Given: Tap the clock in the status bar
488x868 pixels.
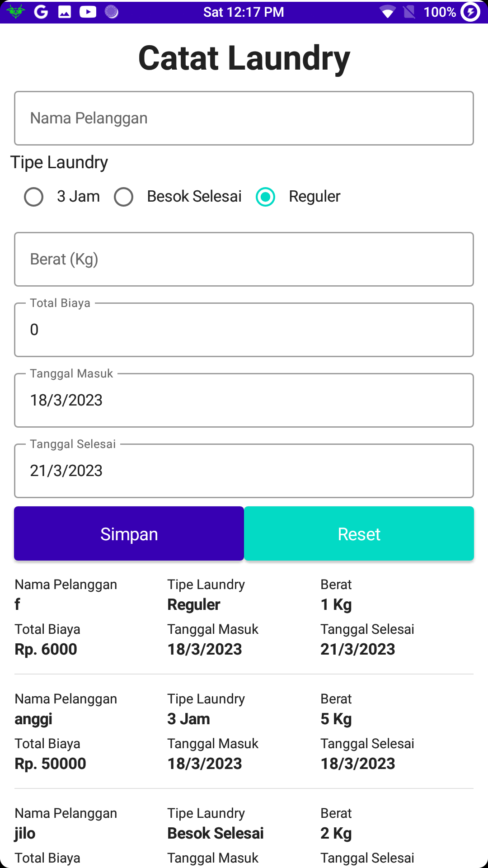Looking at the screenshot, I should tap(244, 12).
